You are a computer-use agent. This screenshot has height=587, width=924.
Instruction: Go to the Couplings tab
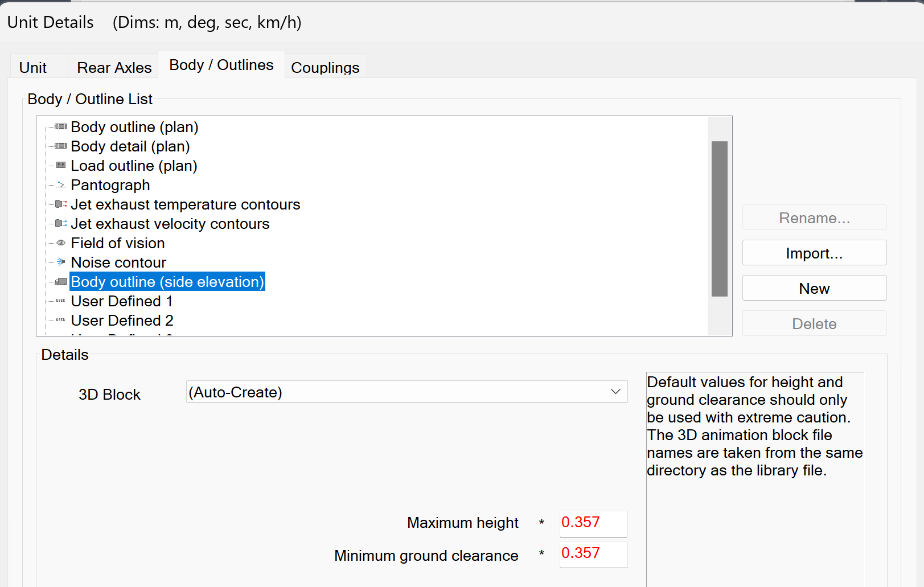tap(325, 68)
